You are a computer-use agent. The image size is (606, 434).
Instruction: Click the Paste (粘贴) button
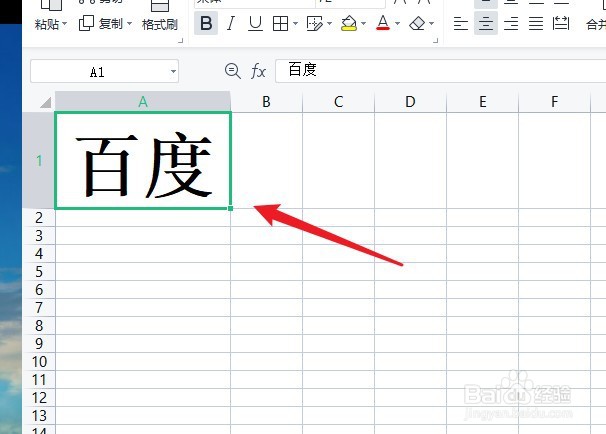coord(47,24)
